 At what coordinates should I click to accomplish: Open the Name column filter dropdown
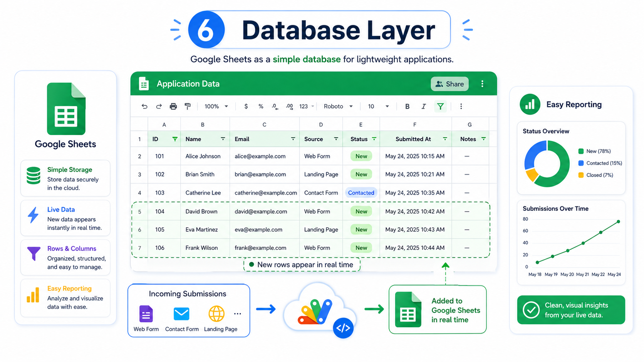(x=223, y=139)
